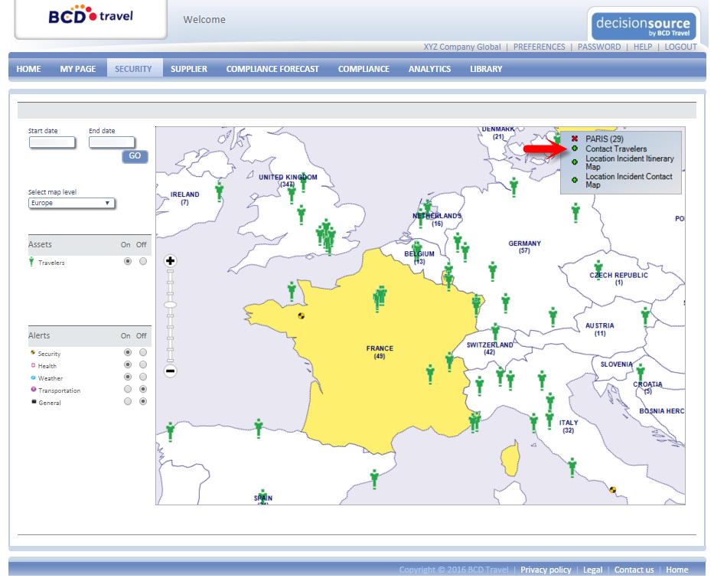Click the AUSTRIA (11) label
The height and width of the screenshot is (588, 714).
click(x=600, y=329)
